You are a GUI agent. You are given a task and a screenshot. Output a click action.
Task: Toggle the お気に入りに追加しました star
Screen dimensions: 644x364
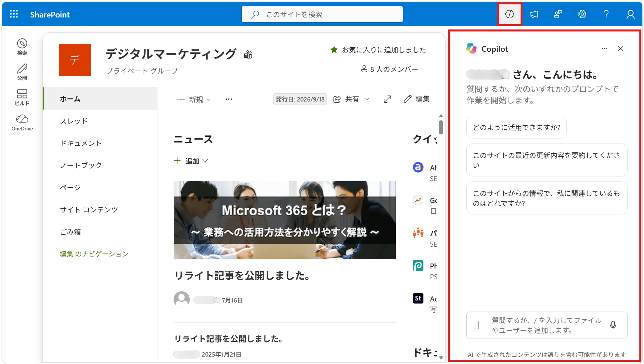coord(334,50)
